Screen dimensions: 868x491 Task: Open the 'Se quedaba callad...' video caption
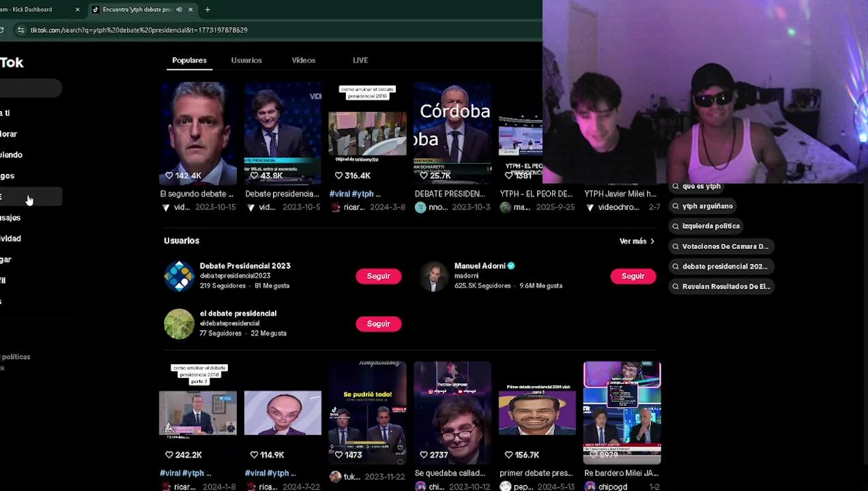[450, 473]
